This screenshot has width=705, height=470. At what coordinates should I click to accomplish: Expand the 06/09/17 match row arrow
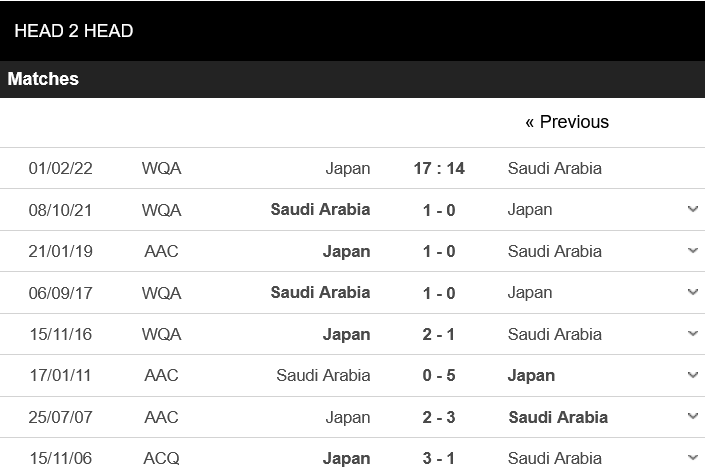(x=692, y=292)
